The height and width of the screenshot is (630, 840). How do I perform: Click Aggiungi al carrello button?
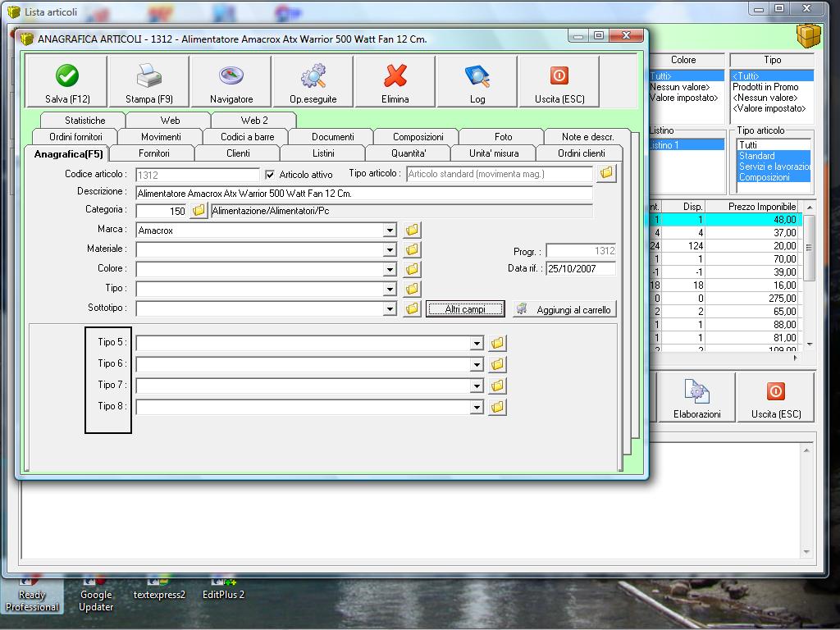click(564, 309)
